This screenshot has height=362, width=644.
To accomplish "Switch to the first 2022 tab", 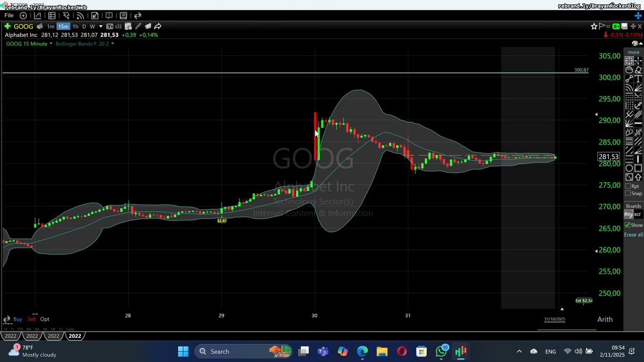I will coord(10,336).
